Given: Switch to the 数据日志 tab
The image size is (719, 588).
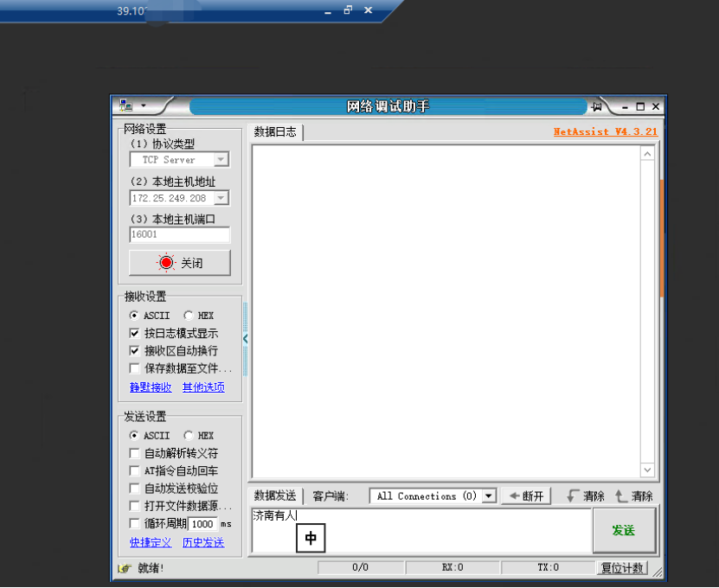Looking at the screenshot, I should pos(275,132).
